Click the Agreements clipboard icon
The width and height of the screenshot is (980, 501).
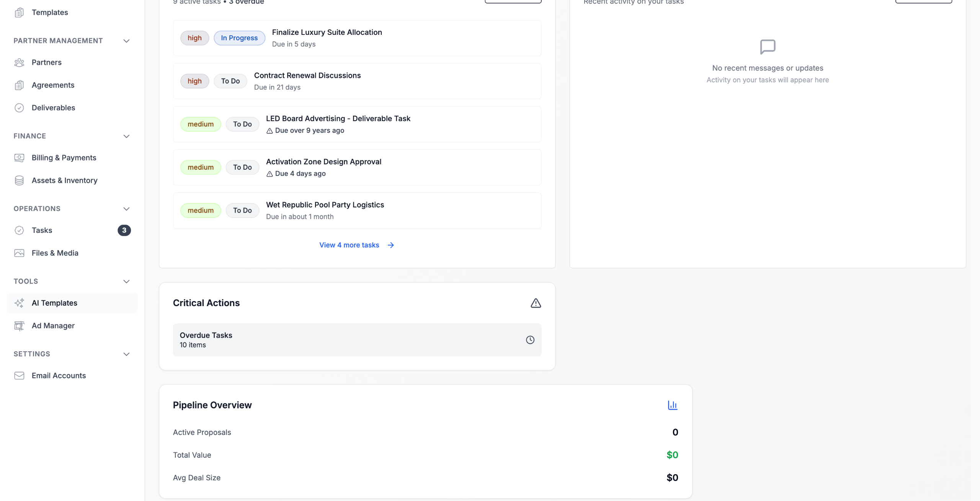19,85
